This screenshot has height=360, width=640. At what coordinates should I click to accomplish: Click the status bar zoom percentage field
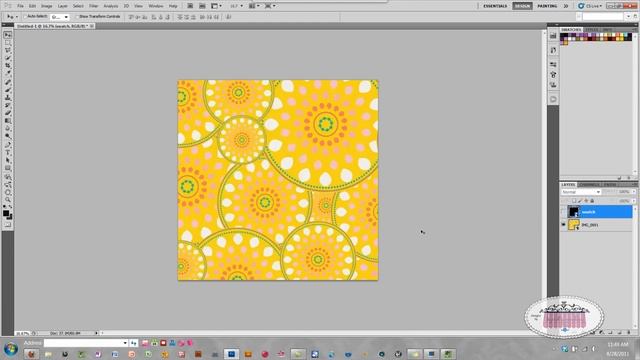[x=22, y=333]
